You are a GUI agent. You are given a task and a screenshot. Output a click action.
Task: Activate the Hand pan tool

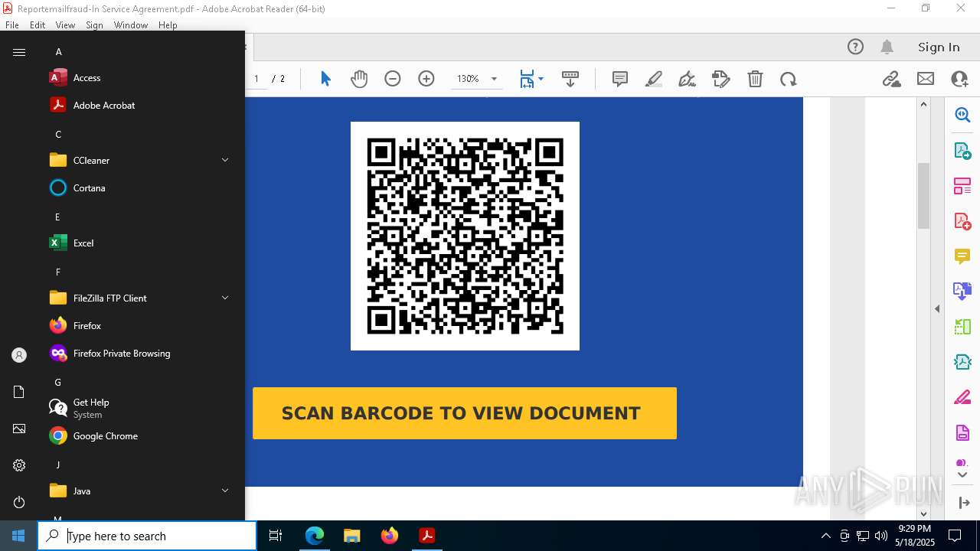click(359, 79)
